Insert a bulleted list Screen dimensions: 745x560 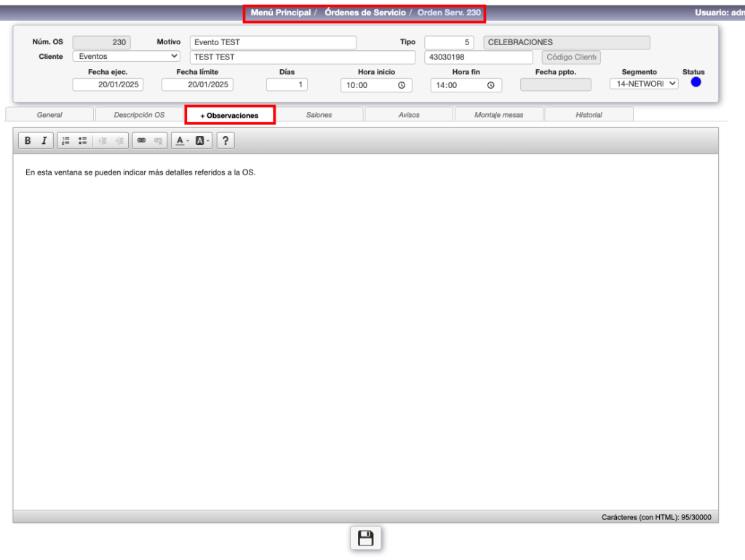[x=83, y=141]
